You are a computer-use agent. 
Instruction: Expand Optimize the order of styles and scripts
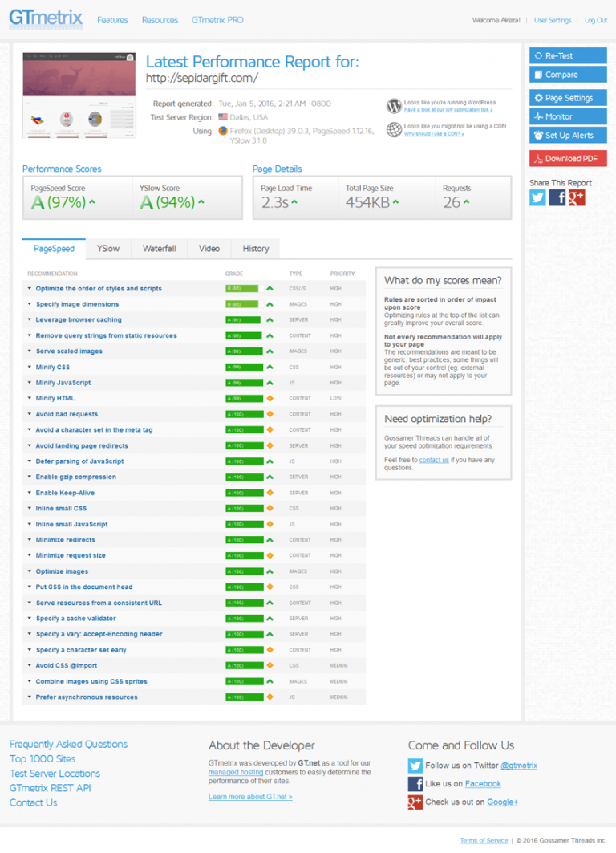[x=99, y=289]
